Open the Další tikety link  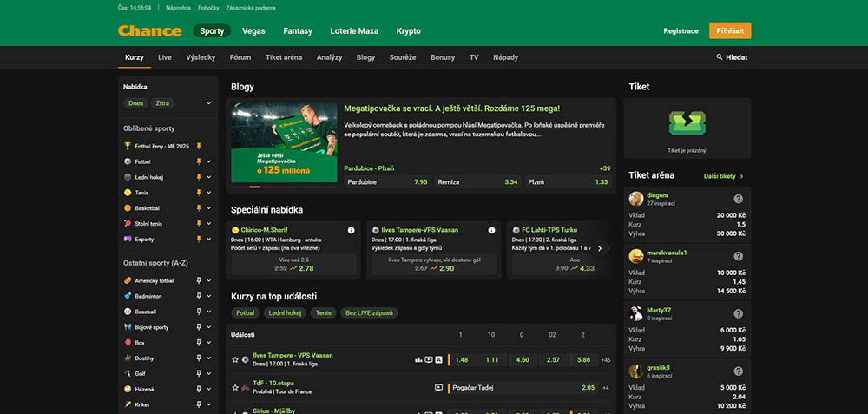(x=724, y=176)
